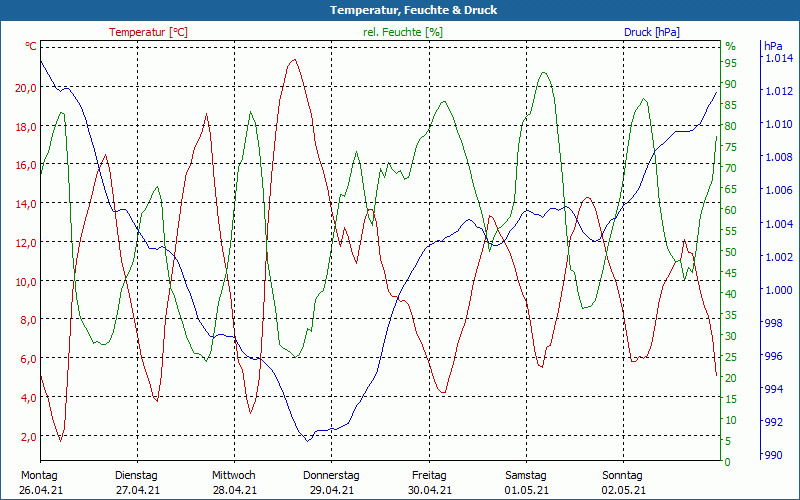Click the 1.010 pressure axis value
This screenshot has width=800, height=500.
click(780, 124)
